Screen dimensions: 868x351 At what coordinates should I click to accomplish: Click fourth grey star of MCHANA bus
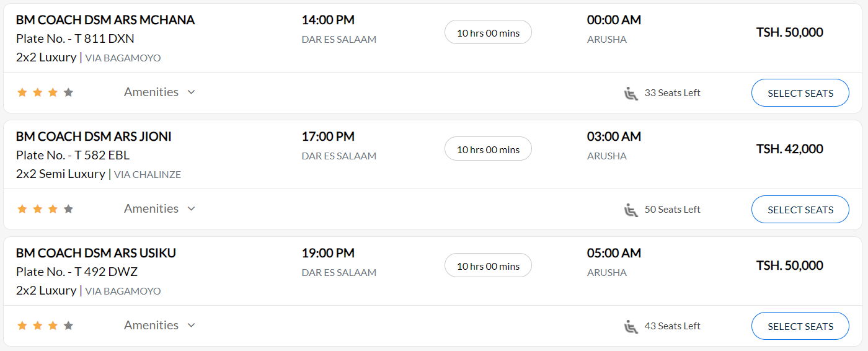pyautogui.click(x=69, y=92)
